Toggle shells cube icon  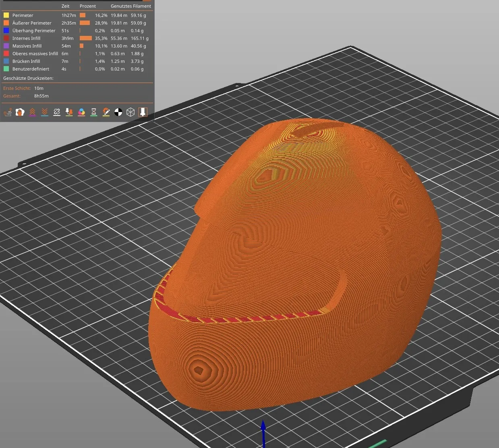[x=130, y=112]
